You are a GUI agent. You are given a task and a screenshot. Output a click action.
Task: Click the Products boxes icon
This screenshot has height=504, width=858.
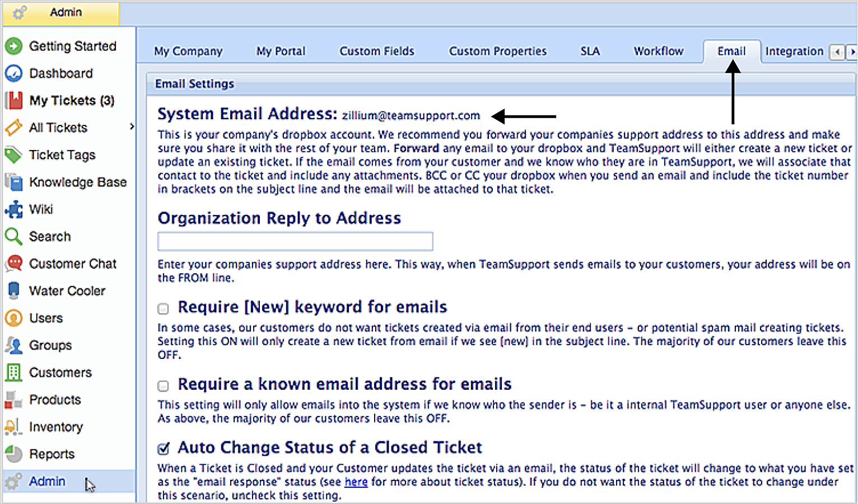tap(13, 400)
